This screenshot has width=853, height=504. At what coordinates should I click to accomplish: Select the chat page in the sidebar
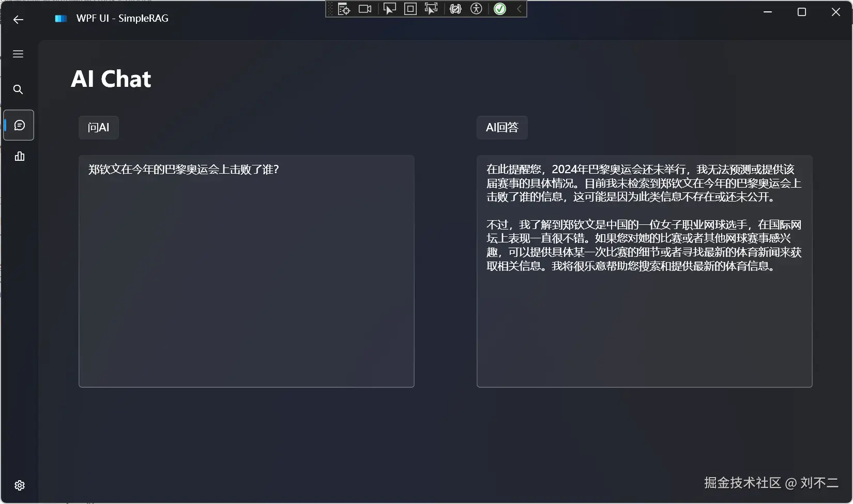(18, 125)
